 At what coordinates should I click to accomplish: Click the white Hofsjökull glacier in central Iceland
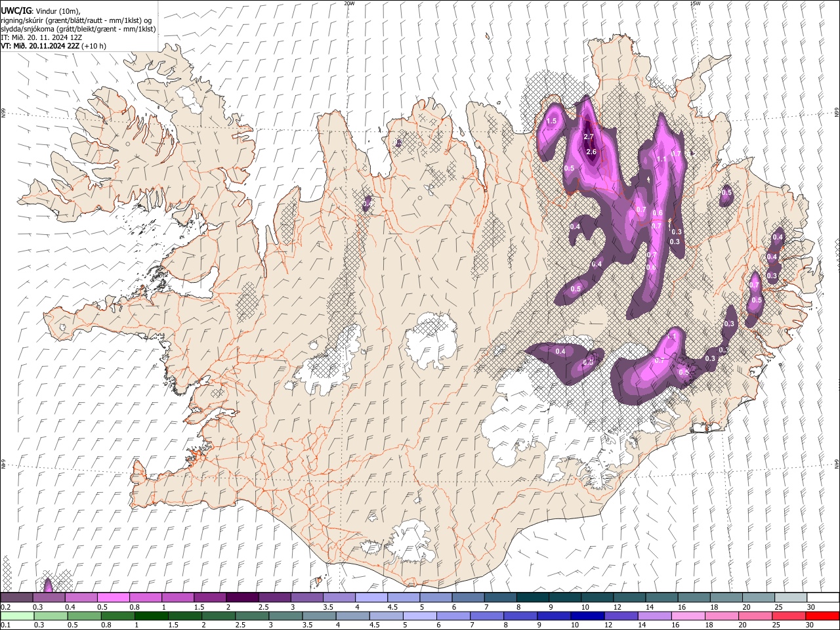click(x=430, y=340)
